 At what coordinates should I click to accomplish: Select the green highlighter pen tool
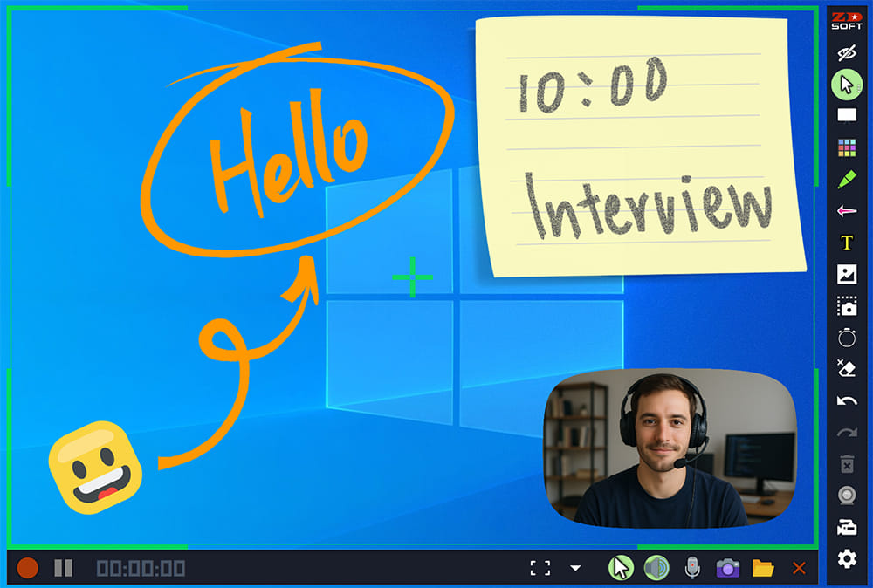coord(846,180)
